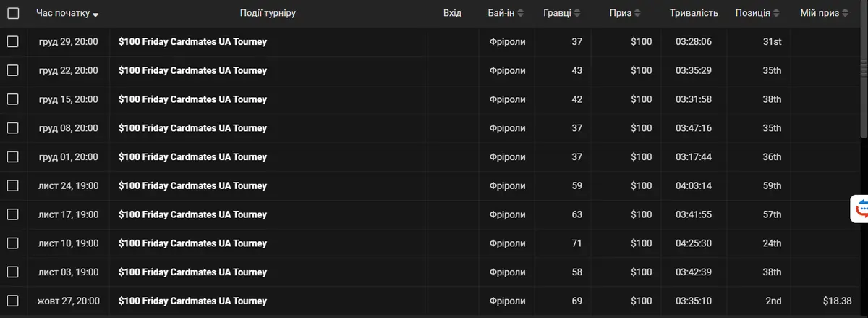This screenshot has height=318, width=868.
Task: Toggle the select-all header checkbox
Action: click(x=13, y=13)
